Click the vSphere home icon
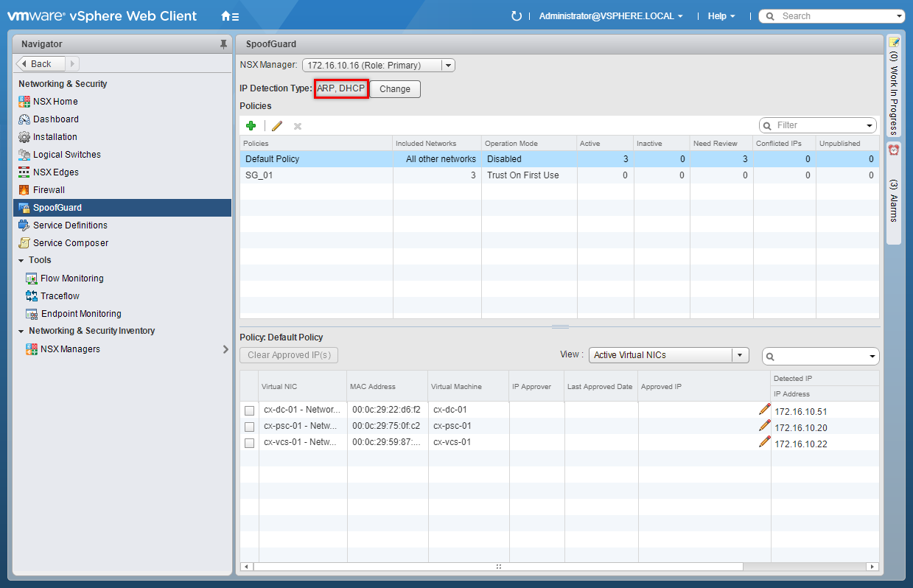The image size is (913, 588). click(227, 16)
